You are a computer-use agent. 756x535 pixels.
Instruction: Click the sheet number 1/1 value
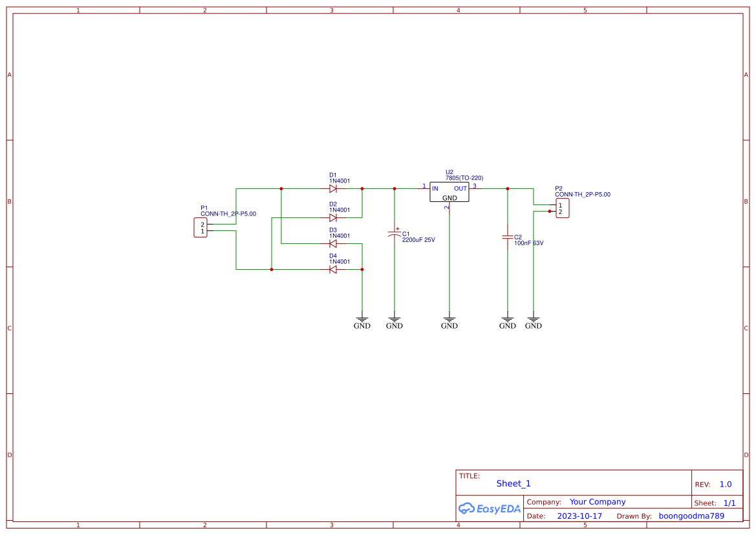(x=729, y=503)
